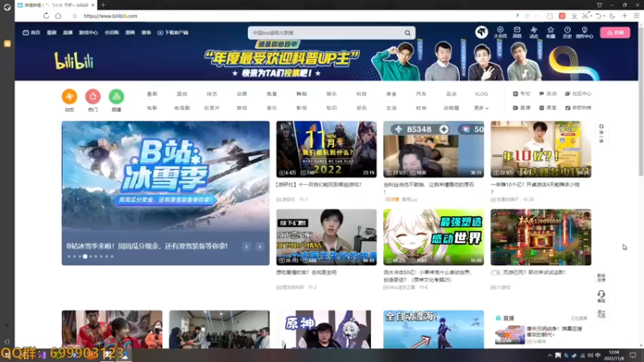This screenshot has width=644, height=362.
Task: Click 下载客户端 in the top navigation
Action: (172, 32)
